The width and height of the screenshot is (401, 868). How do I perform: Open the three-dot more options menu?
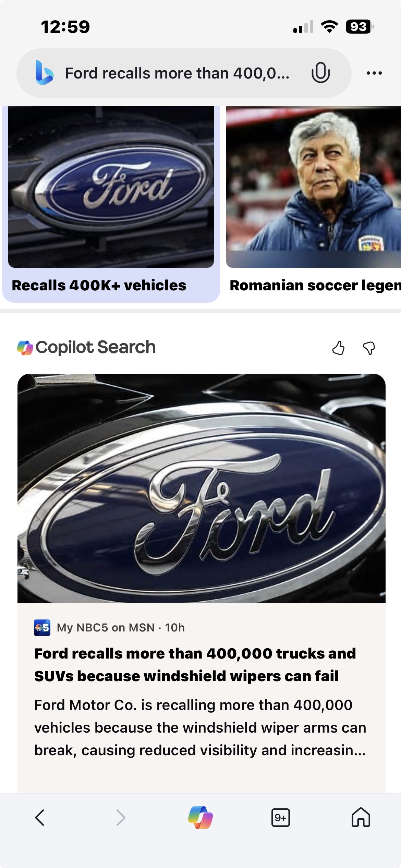tap(374, 73)
